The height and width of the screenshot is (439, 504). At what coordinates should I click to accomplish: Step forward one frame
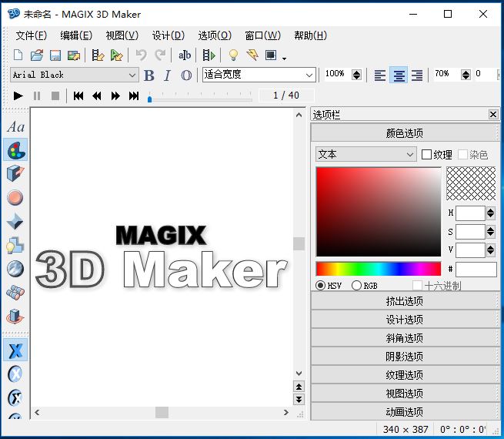click(115, 96)
